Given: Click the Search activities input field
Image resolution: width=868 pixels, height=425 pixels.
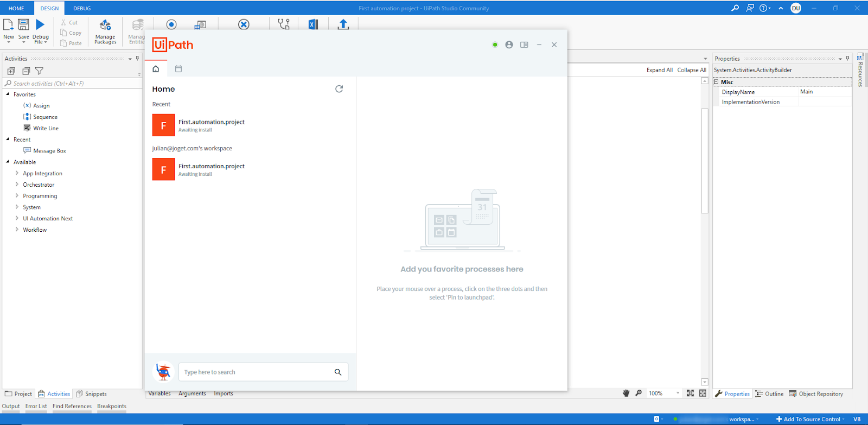Looking at the screenshot, I should (72, 84).
